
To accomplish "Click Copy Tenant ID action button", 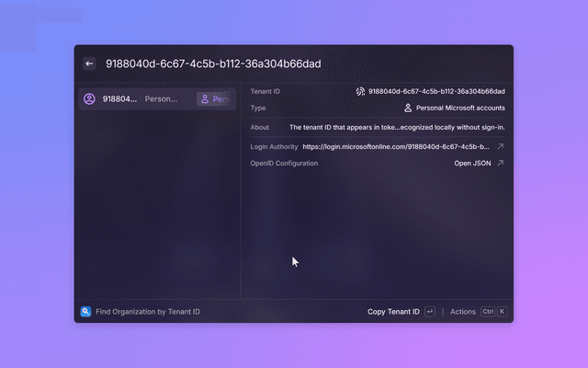I will pyautogui.click(x=393, y=311).
